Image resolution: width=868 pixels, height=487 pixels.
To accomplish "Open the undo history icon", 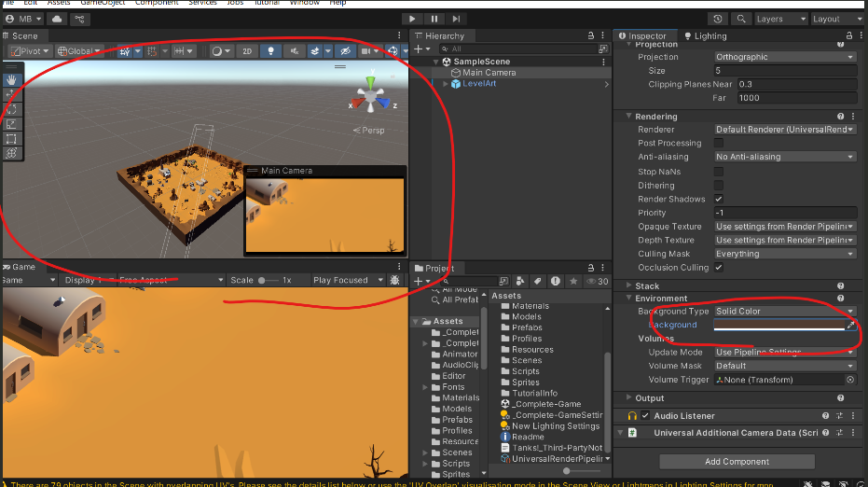I will 718,19.
